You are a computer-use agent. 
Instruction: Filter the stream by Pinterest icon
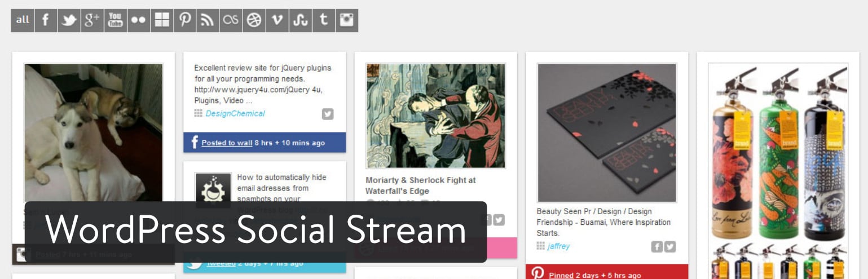tap(185, 20)
